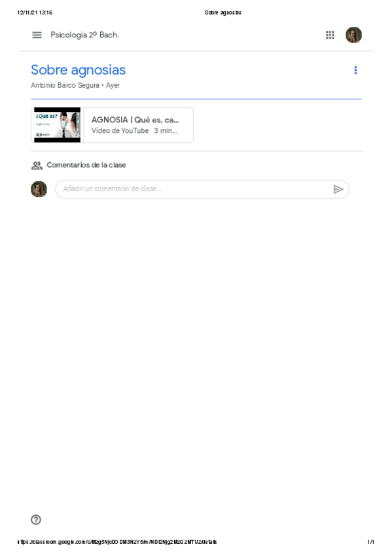Open the help question mark icon
The height and width of the screenshot is (555, 392).
pyautogui.click(x=36, y=519)
